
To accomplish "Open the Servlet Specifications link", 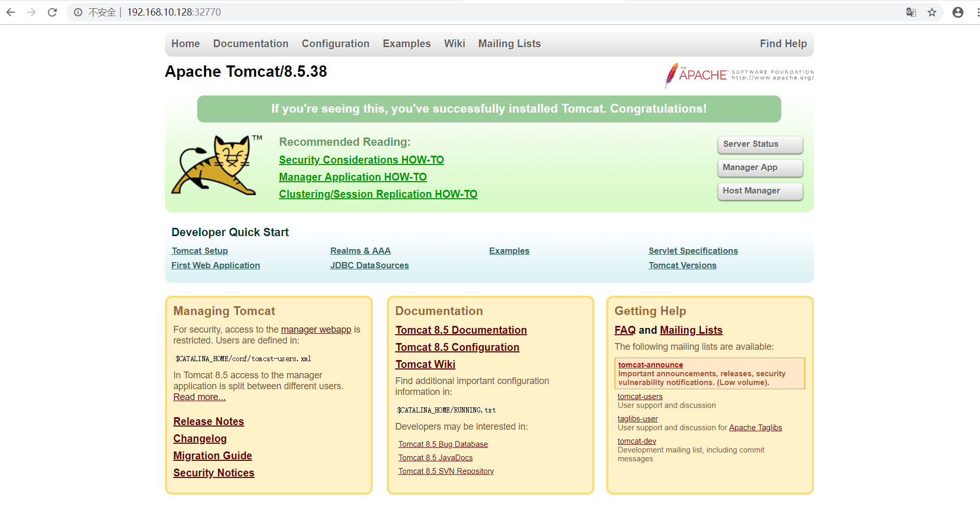I will coord(693,251).
